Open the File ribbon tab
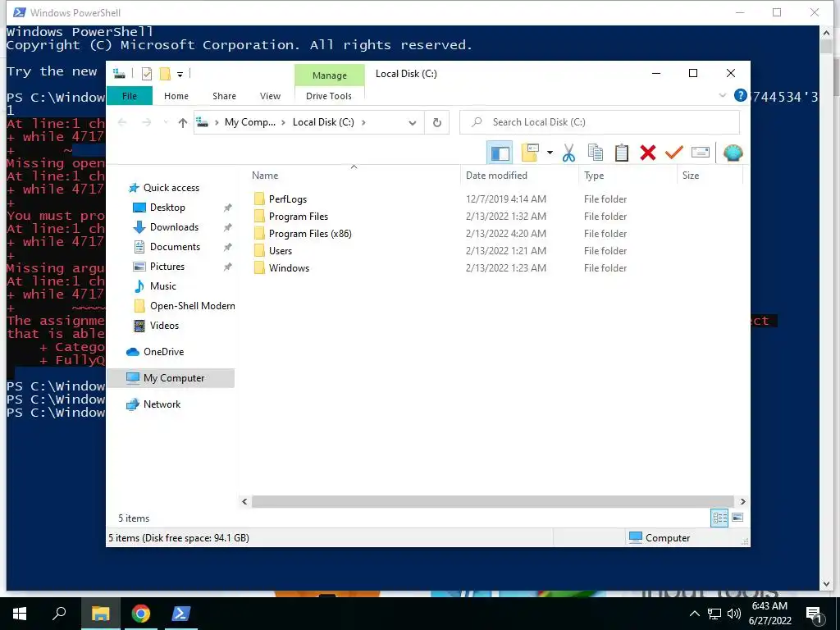840x630 pixels. (130, 96)
